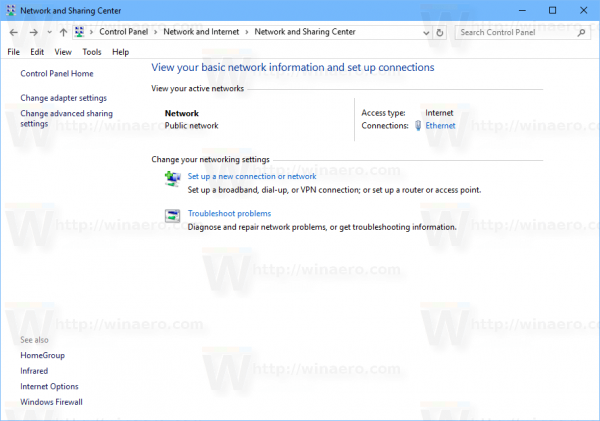
Task: Minimize the Network and Sharing Center window
Action: coord(522,10)
